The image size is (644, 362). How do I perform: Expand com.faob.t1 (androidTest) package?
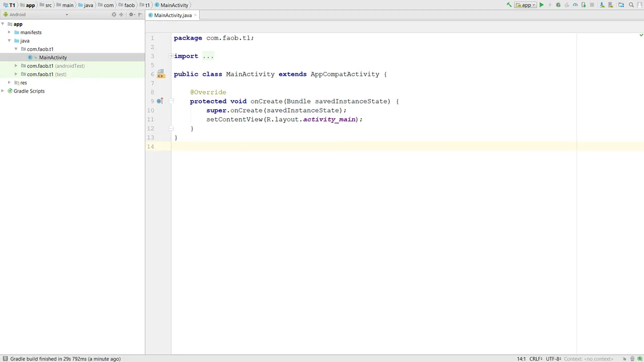point(16,66)
